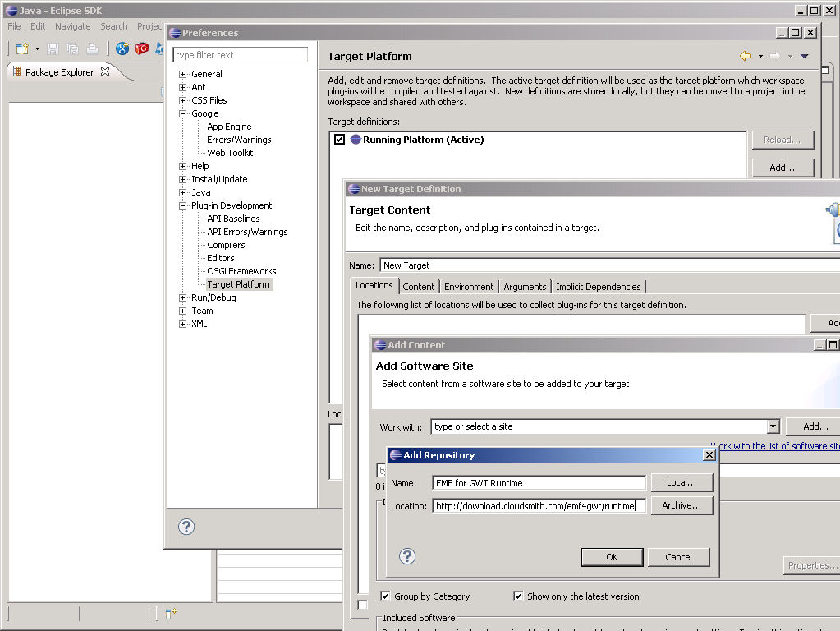Click the Save icon in Eclipse toolbar

[x=53, y=48]
